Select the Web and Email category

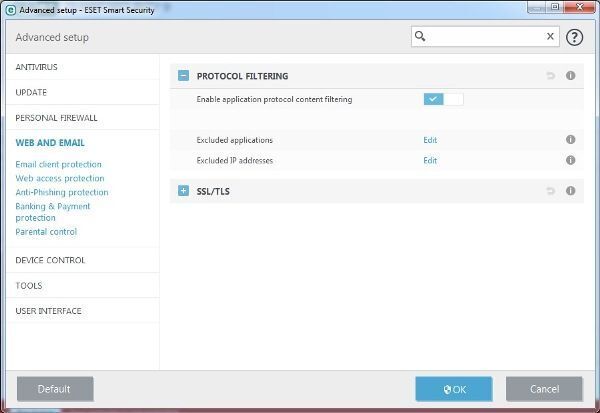click(50, 143)
